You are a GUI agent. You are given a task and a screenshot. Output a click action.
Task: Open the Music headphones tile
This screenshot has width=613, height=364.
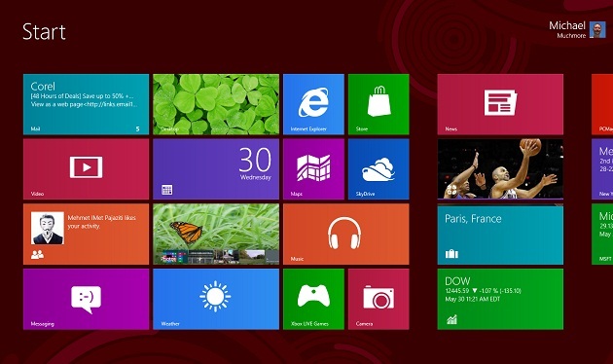click(x=346, y=235)
